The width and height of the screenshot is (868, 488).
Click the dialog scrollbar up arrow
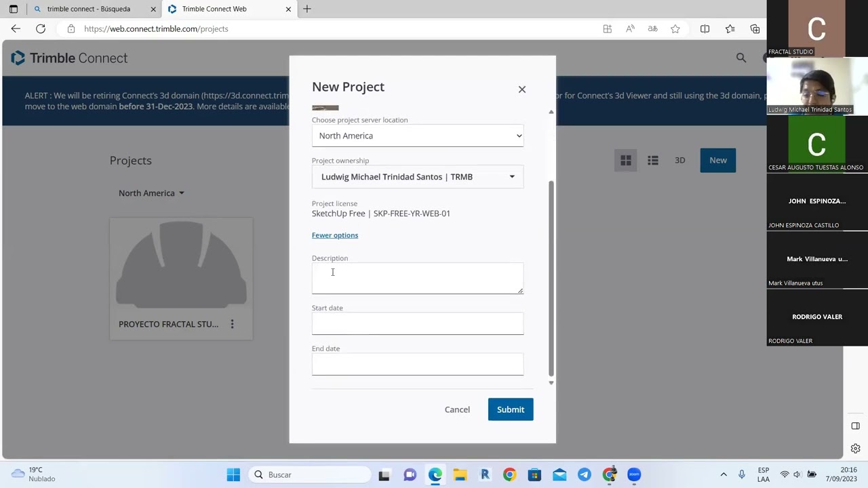pos(551,112)
